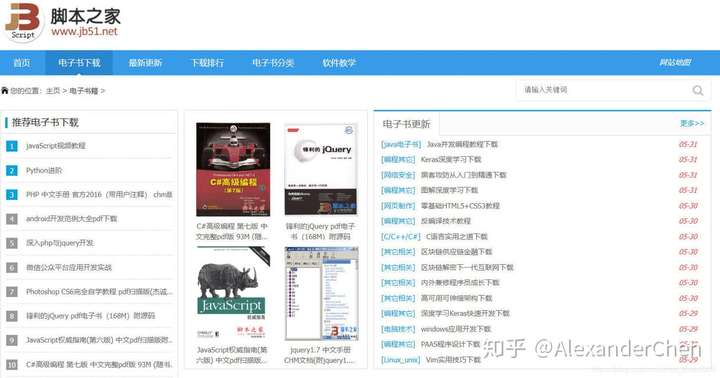The width and height of the screenshot is (720, 378).
Task: Click the JB Script site logo
Action: point(24,23)
